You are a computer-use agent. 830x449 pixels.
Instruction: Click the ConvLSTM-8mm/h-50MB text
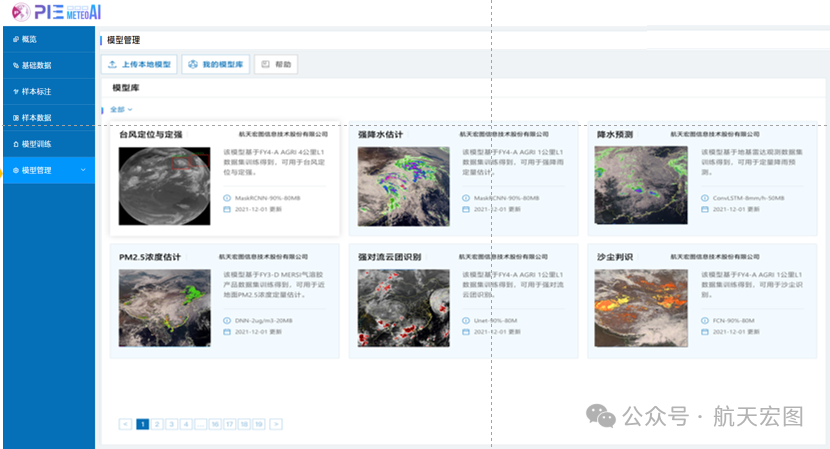coord(748,198)
